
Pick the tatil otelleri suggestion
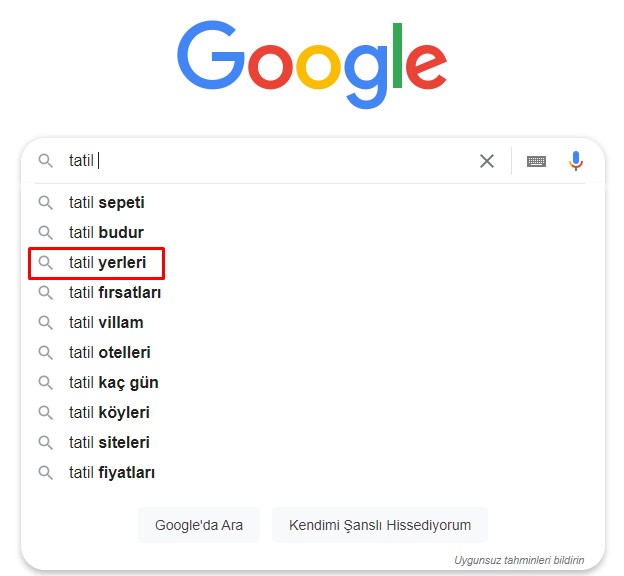coord(312,353)
